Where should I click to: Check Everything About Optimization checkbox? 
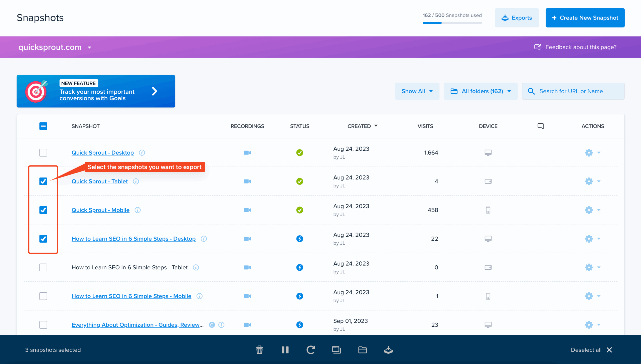43,325
